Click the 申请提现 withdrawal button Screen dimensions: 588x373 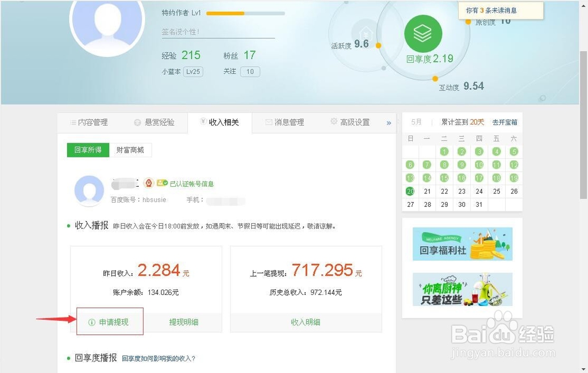coord(110,321)
